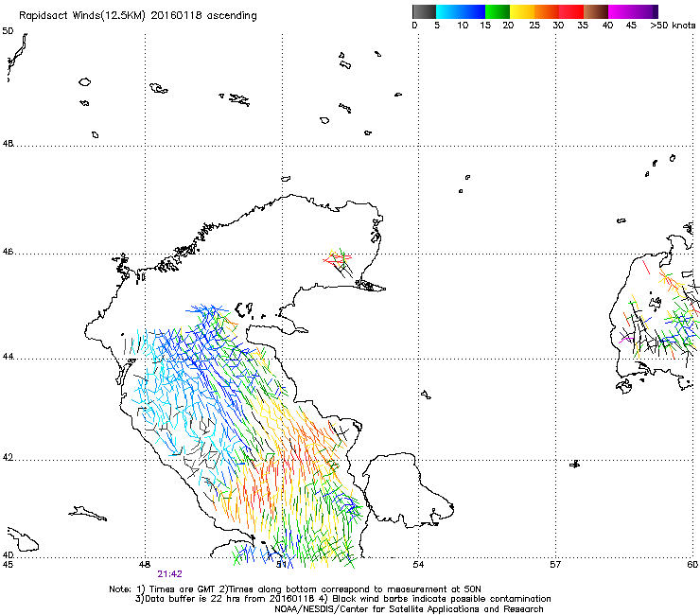Click the legend scale label "20"
700x615 pixels.
pyautogui.click(x=508, y=26)
